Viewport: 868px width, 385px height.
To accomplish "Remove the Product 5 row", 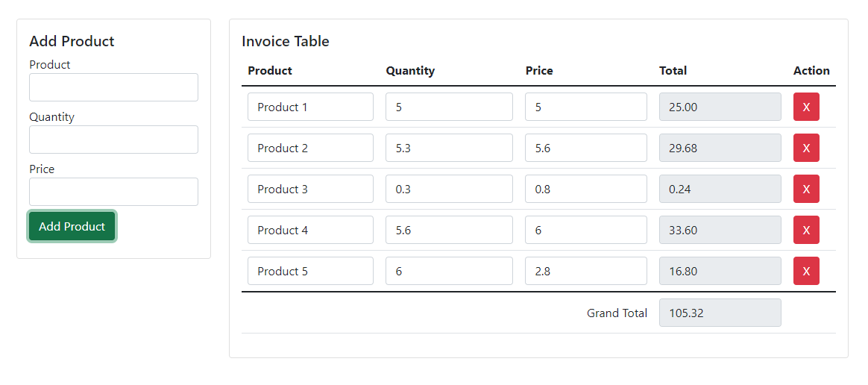I will 806,271.
